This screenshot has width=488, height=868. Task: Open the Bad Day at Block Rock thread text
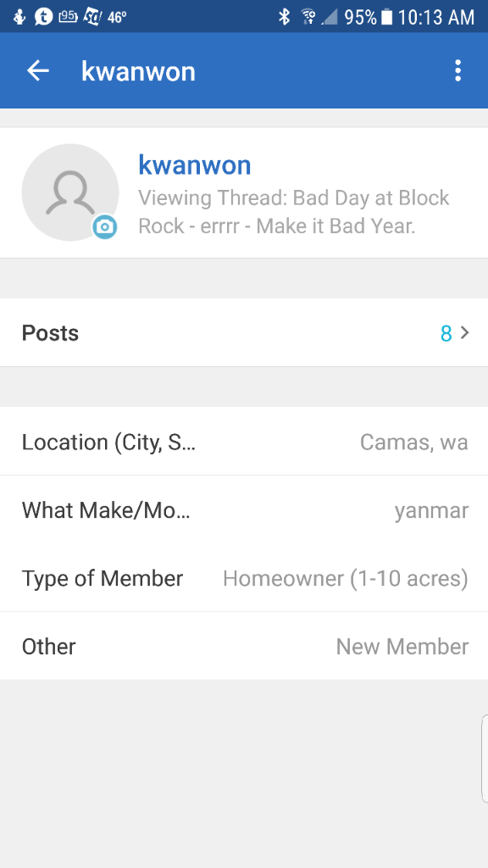click(x=294, y=212)
